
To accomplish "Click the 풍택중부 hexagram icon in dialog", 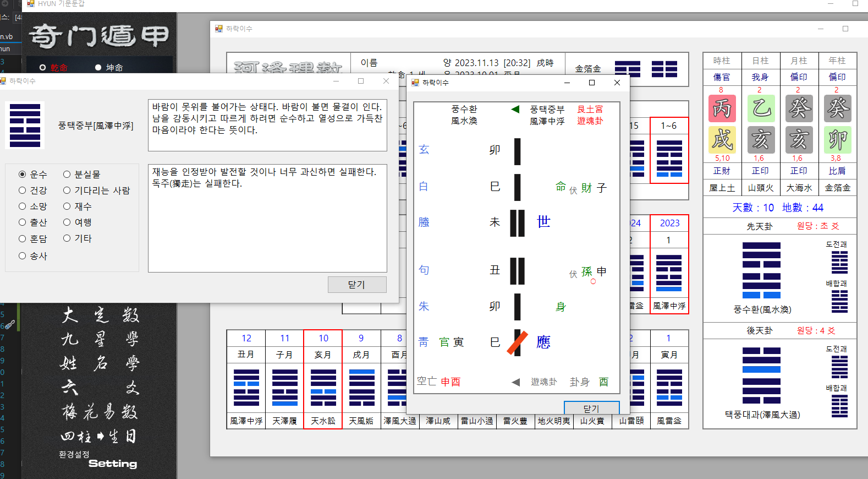I will point(25,126).
